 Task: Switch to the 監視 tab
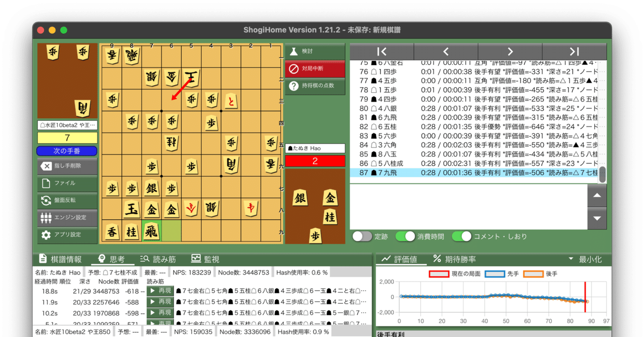pos(205,259)
